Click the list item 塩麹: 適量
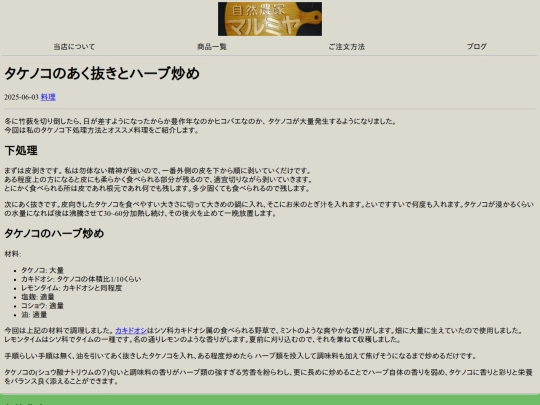The image size is (540, 405). coord(38,297)
